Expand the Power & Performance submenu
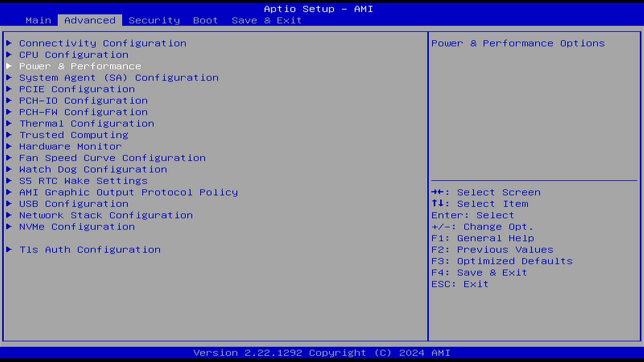This screenshot has height=362, width=644. [80, 66]
